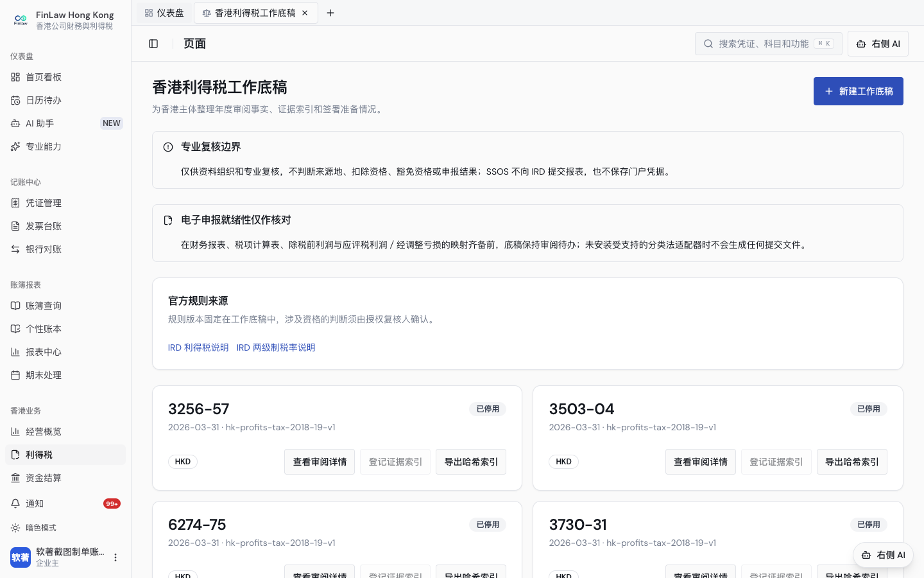Click the 已停用 badge on 3256-57
The image size is (924, 578).
[x=488, y=409]
